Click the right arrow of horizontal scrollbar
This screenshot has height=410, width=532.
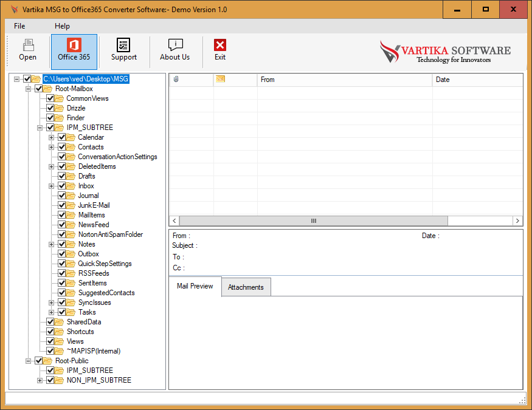click(x=517, y=221)
